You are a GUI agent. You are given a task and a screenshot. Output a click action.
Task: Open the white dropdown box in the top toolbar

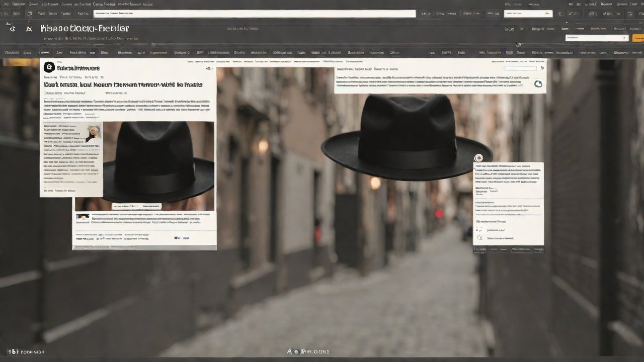click(x=528, y=14)
